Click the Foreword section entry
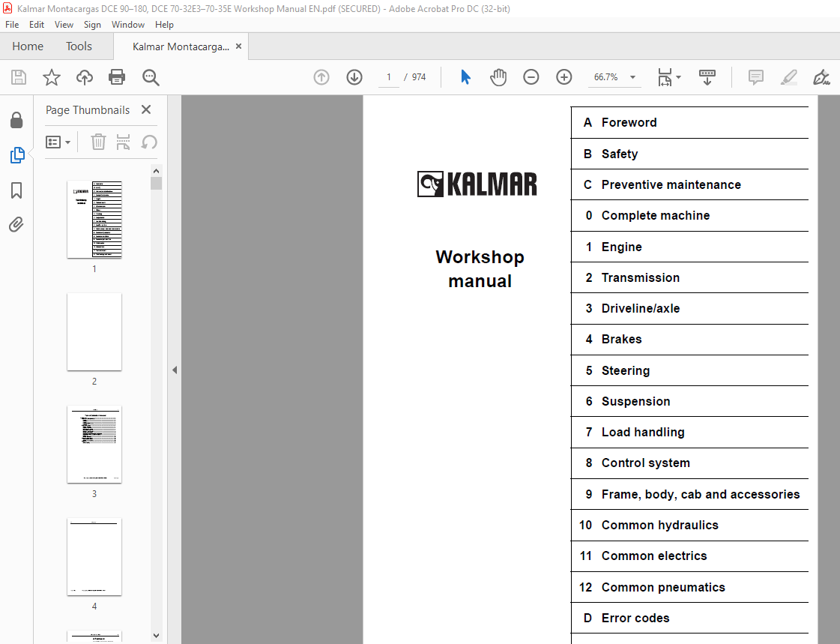This screenshot has height=644, width=840. [689, 123]
